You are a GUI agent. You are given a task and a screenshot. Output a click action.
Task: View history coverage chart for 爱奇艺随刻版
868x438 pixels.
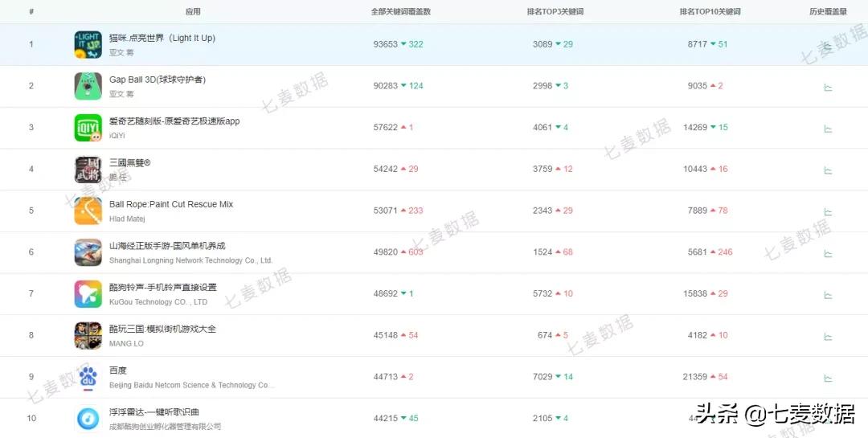pyautogui.click(x=828, y=129)
